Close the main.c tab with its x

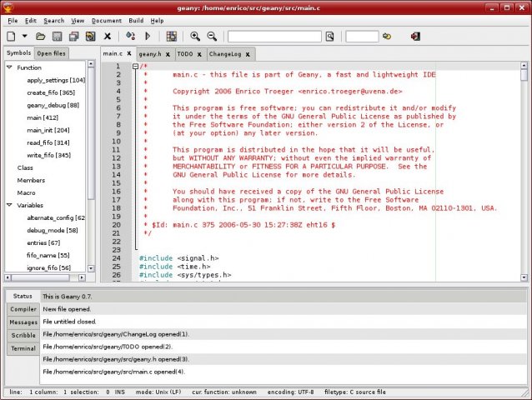[x=129, y=53]
